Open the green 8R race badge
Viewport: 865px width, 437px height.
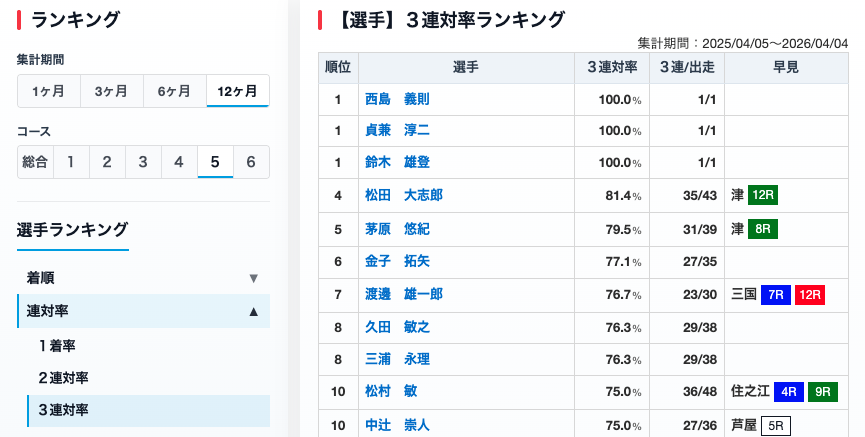763,229
